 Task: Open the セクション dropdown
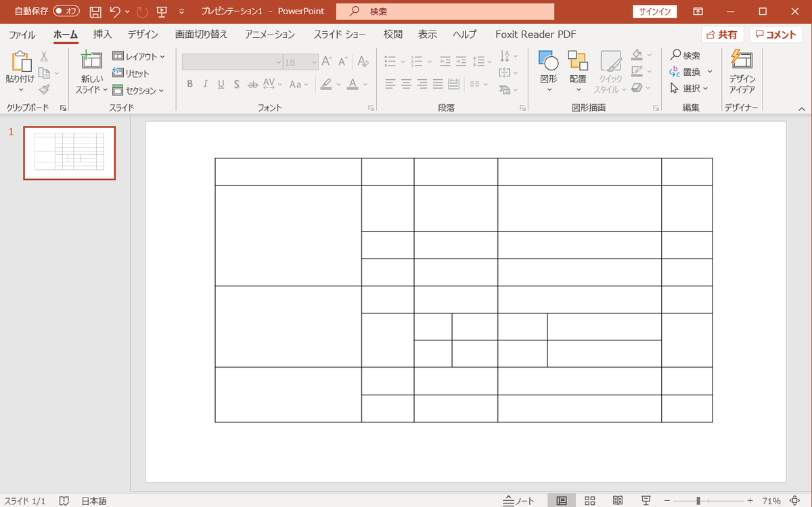(x=139, y=90)
